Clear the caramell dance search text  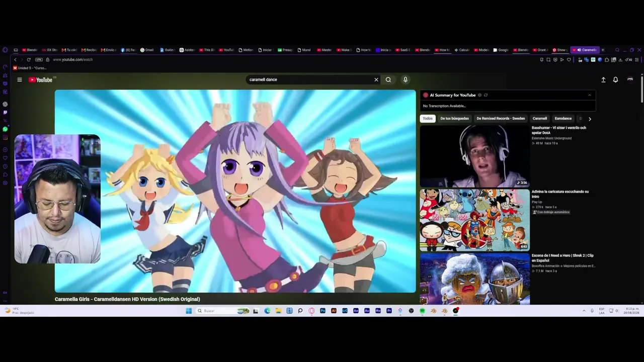pos(376,79)
